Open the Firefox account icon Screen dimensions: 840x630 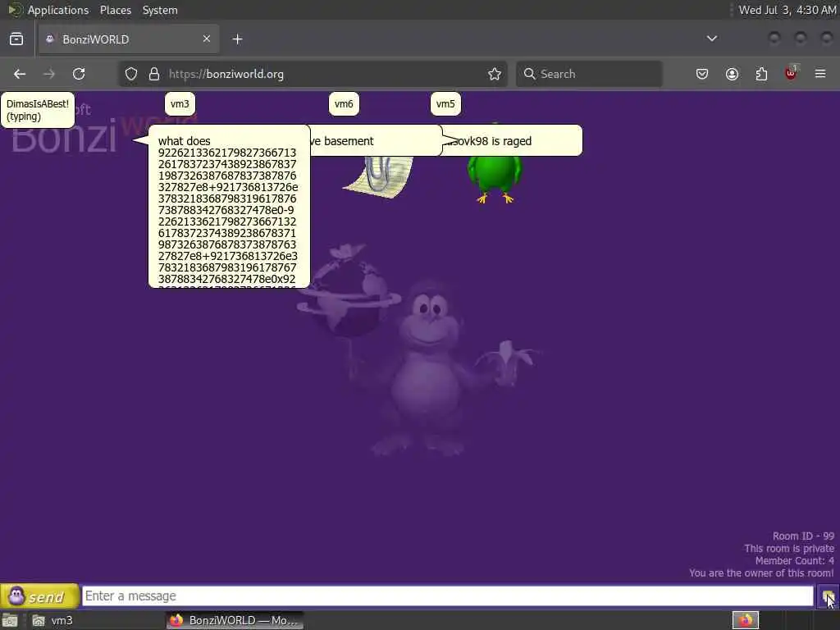click(x=732, y=74)
